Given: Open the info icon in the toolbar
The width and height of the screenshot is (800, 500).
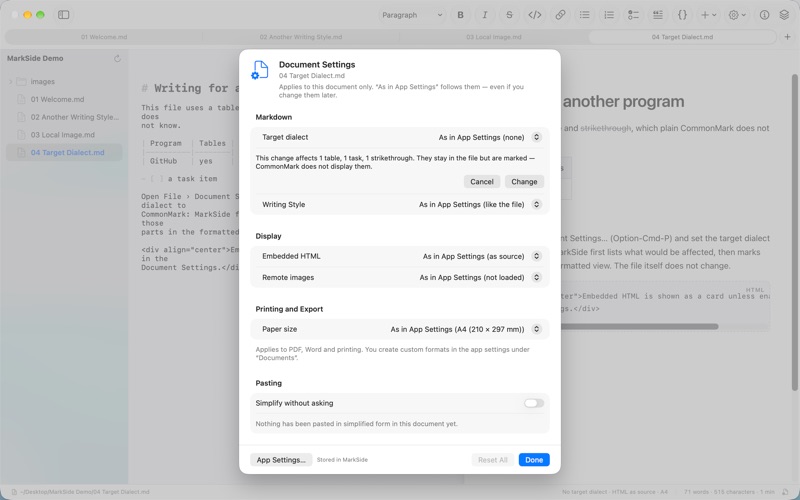Looking at the screenshot, I should tap(764, 15).
